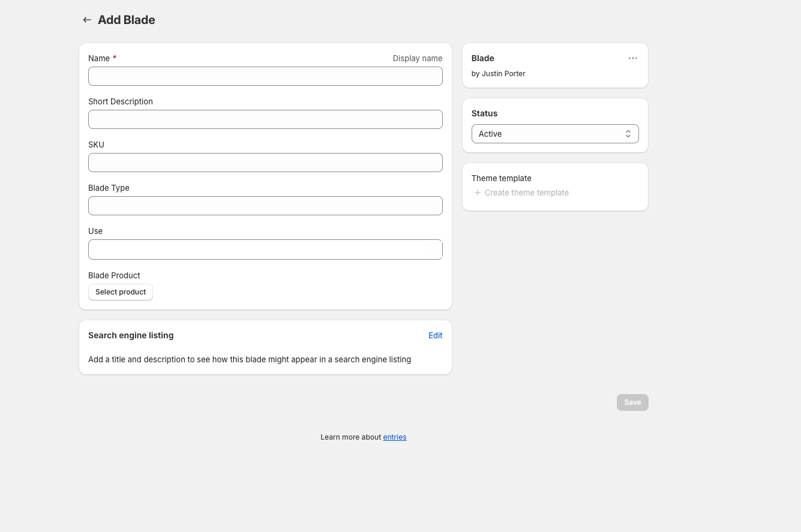Focus the Name input field
The width and height of the screenshot is (801, 532).
coord(265,76)
